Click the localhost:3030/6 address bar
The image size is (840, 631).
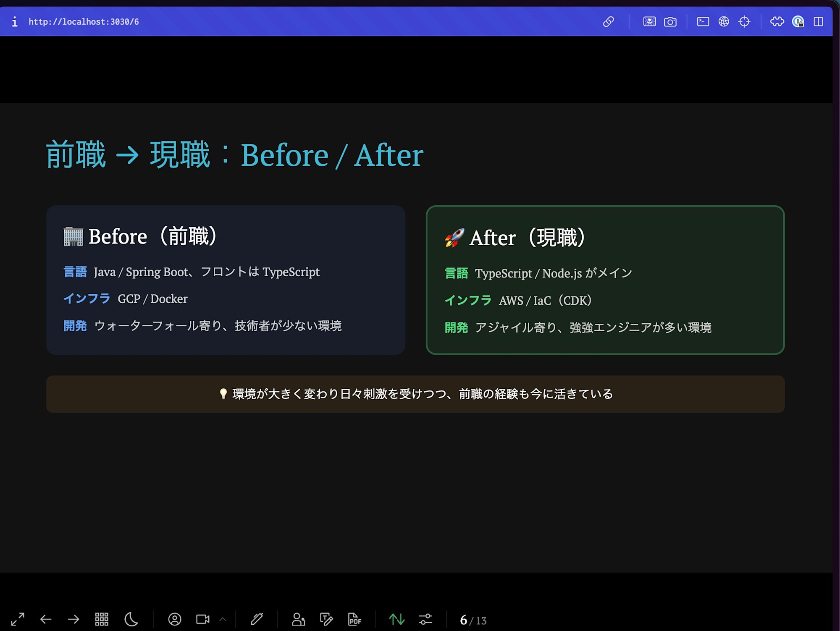click(84, 21)
